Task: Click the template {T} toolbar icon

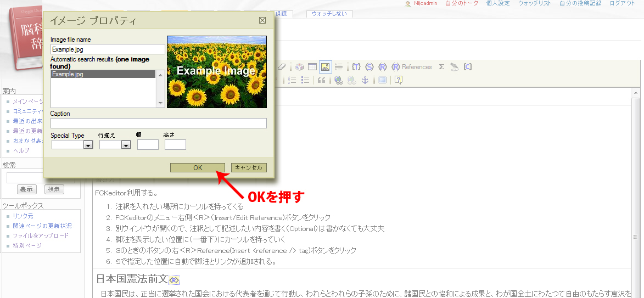Action: (356, 67)
